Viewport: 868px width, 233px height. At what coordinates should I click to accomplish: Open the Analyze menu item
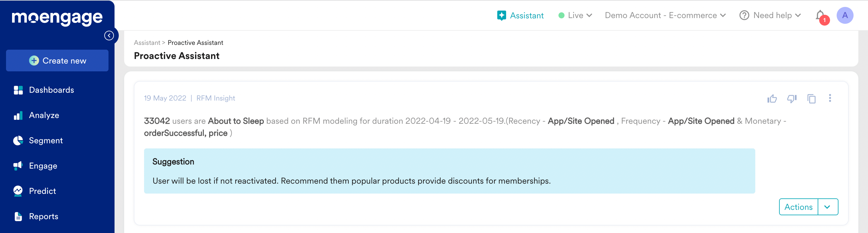click(x=44, y=115)
